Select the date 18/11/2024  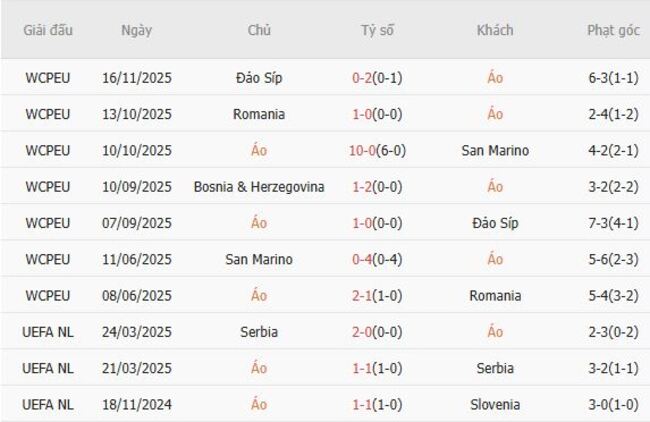pos(137,405)
